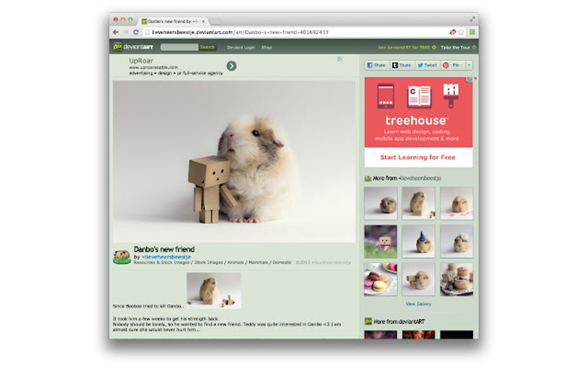This screenshot has height=368, width=588.
Task: Open first gallery thumbnail of round guinea pig
Action: click(x=380, y=203)
